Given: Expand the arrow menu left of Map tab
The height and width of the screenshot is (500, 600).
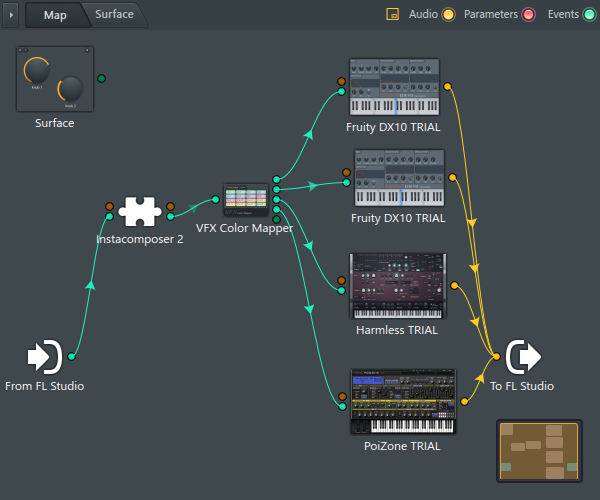Looking at the screenshot, I should tap(11, 15).
